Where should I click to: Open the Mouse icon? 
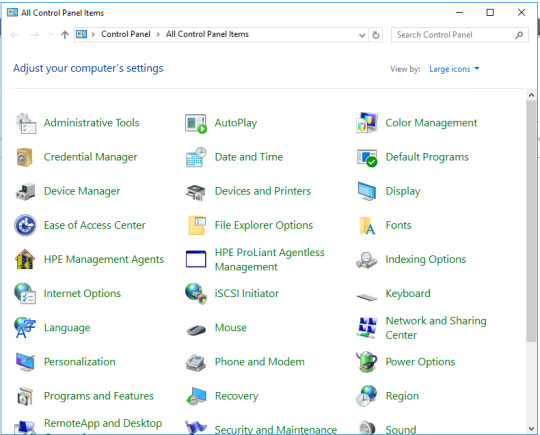196,330
